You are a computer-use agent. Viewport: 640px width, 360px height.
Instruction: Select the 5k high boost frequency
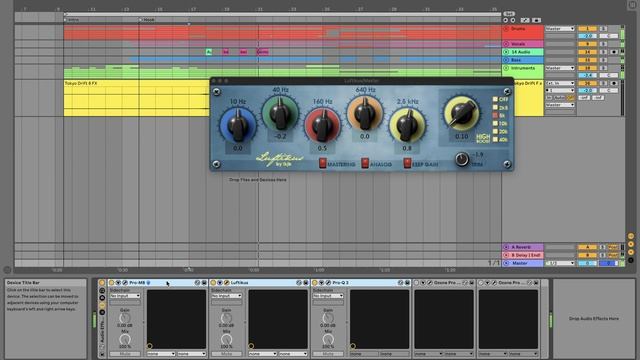tap(495, 116)
